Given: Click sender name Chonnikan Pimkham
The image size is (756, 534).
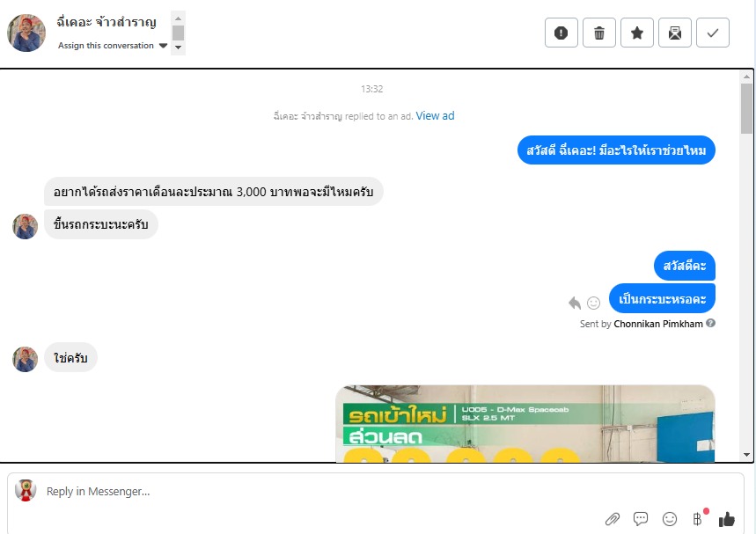Looking at the screenshot, I should [x=658, y=324].
